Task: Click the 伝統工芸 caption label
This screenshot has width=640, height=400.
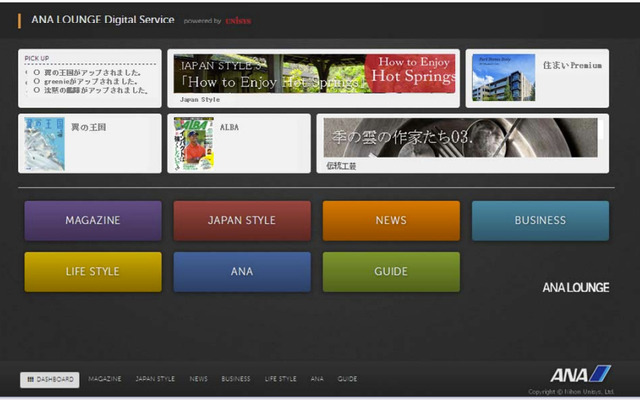Action: pyautogui.click(x=341, y=166)
